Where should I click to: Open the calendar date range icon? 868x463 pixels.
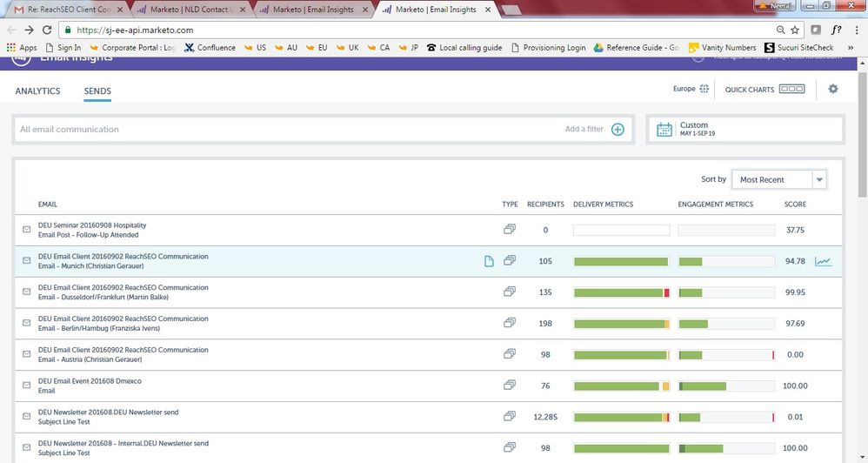(664, 130)
